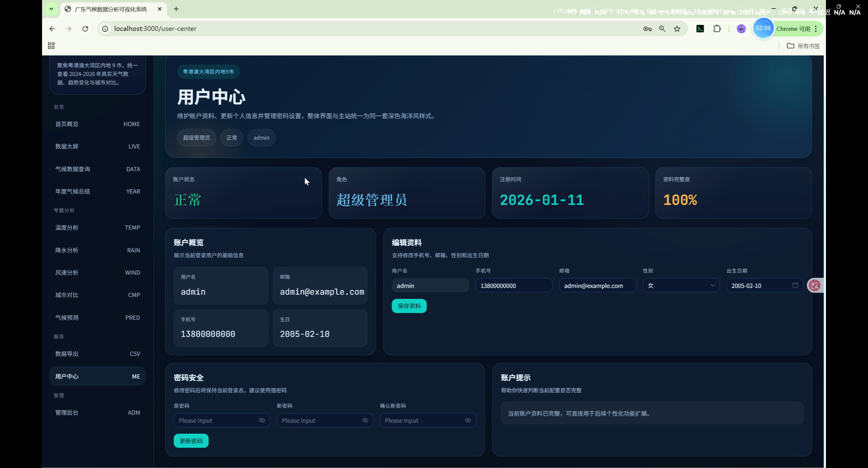
Task: Open Chrome three-dot menu
Action: (x=816, y=29)
